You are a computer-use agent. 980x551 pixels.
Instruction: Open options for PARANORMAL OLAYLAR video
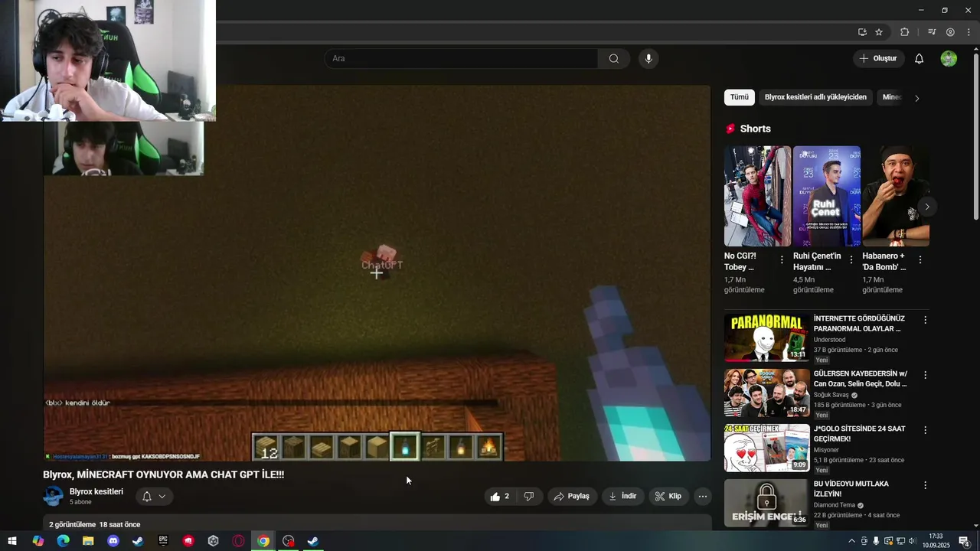click(x=925, y=320)
